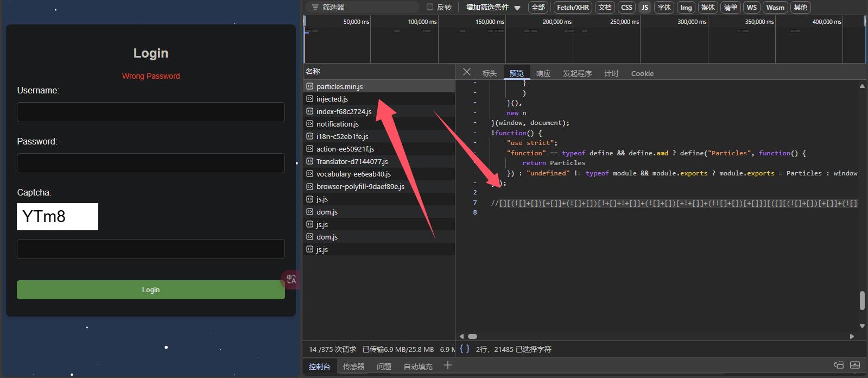The image size is (868, 378).
Task: Click the translate floating icon
Action: click(291, 279)
